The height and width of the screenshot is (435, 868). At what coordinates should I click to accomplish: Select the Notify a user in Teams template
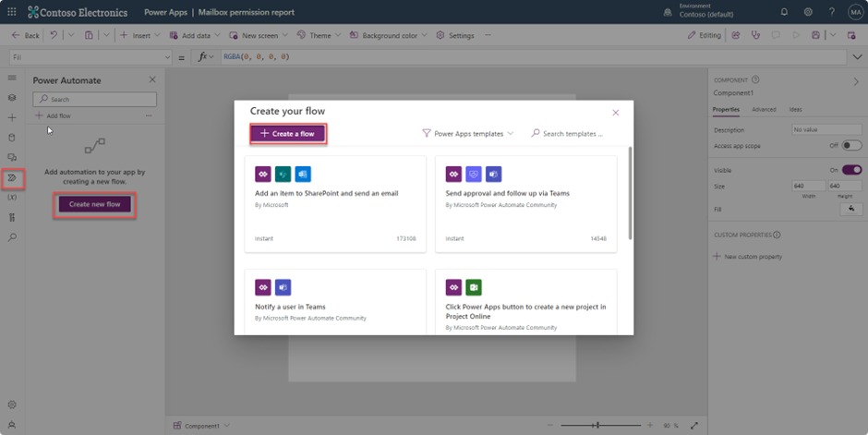(335, 302)
